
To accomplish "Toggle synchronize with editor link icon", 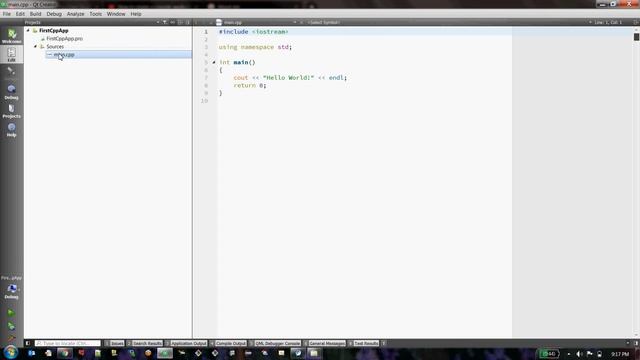I will [173, 22].
